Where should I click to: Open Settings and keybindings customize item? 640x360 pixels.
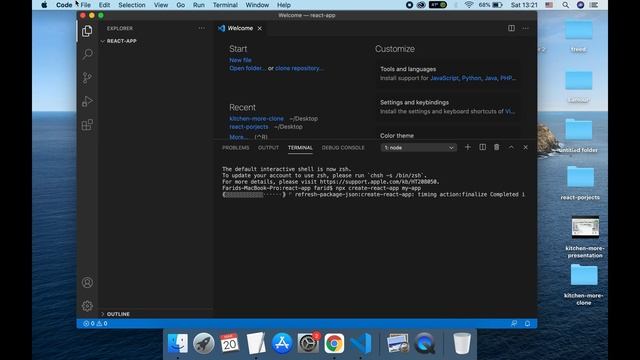pyautogui.click(x=448, y=107)
